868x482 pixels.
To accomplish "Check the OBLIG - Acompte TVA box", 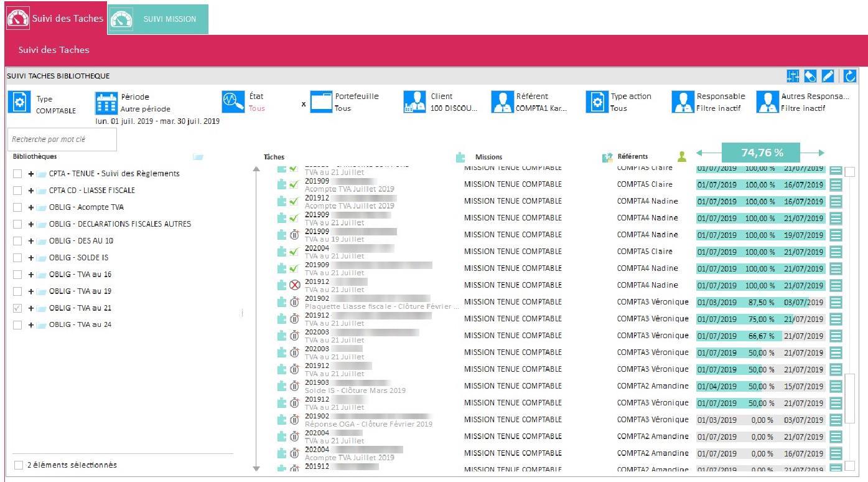I will (x=17, y=207).
